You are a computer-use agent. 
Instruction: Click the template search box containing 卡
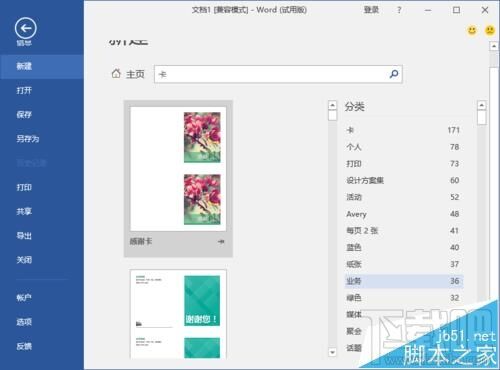[x=278, y=74]
